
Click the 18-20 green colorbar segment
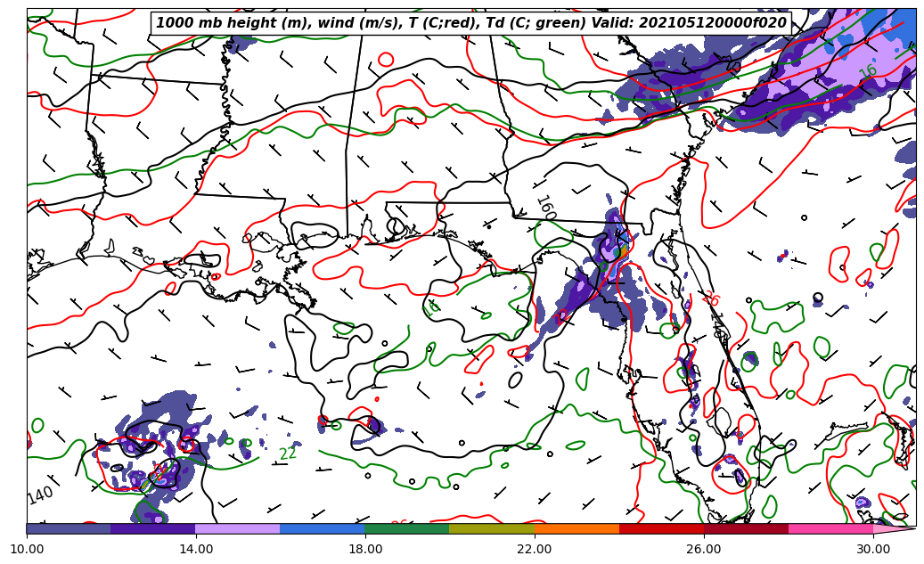407,528
